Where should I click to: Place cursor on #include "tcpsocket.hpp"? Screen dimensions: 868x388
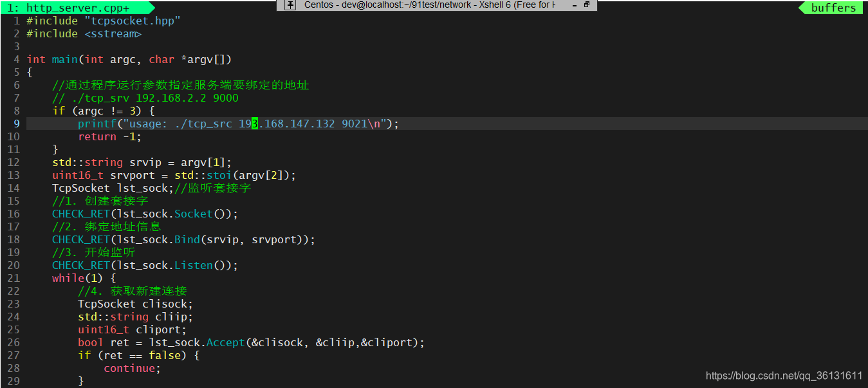tap(104, 21)
